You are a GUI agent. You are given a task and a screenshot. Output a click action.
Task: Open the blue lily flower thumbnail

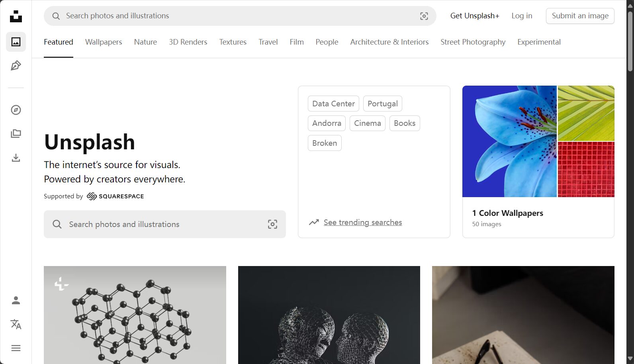click(x=509, y=141)
